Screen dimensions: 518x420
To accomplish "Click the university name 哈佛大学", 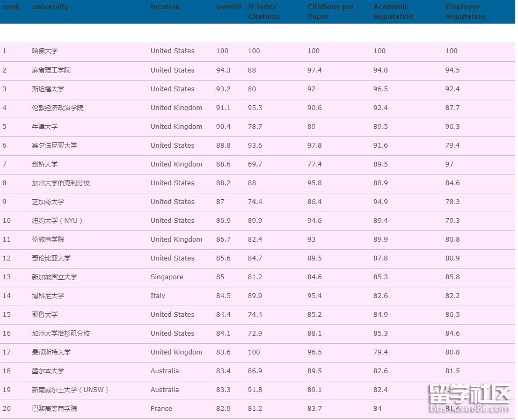I will pos(45,51).
